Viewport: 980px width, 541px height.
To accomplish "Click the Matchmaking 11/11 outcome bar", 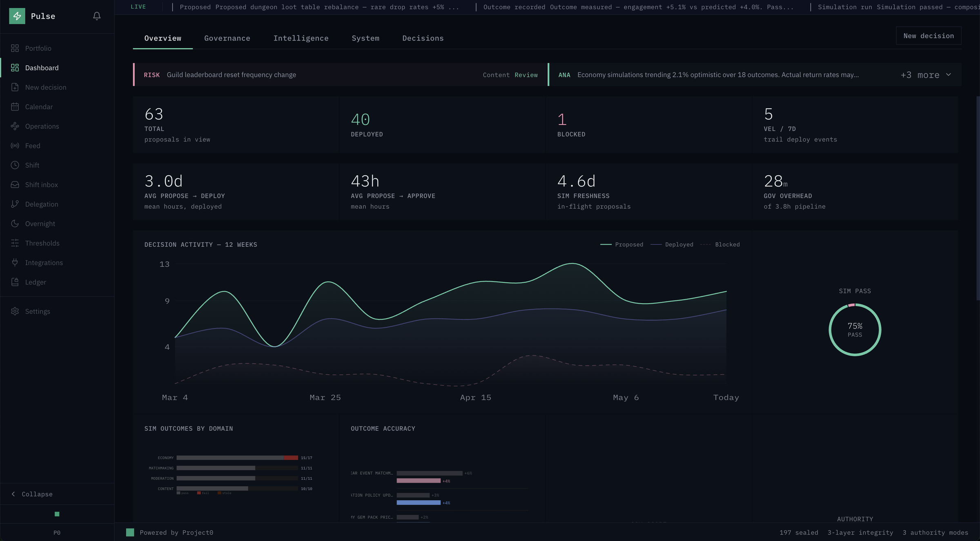I will [x=237, y=468].
